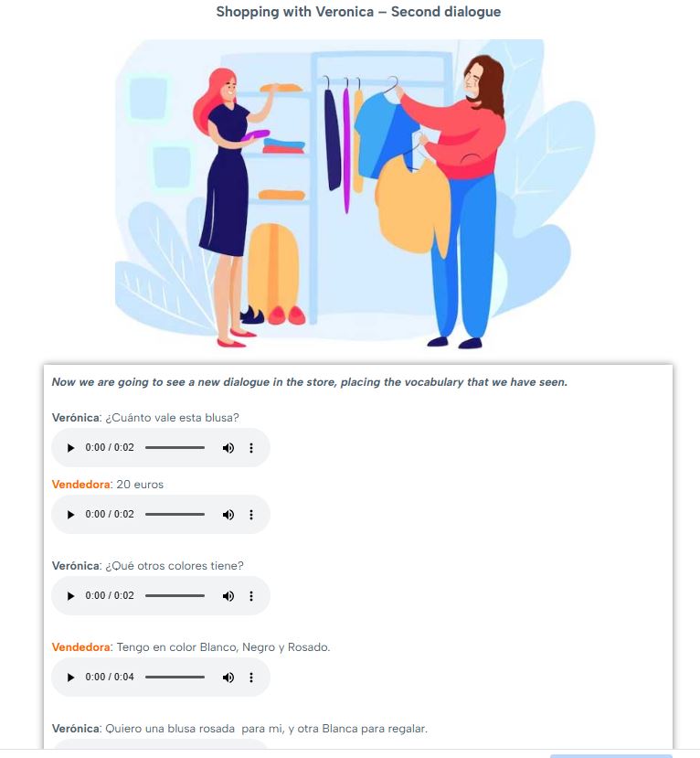Click the speaker icon on the colors question player
Image resolution: width=700 pixels, height=758 pixels.
click(x=228, y=595)
